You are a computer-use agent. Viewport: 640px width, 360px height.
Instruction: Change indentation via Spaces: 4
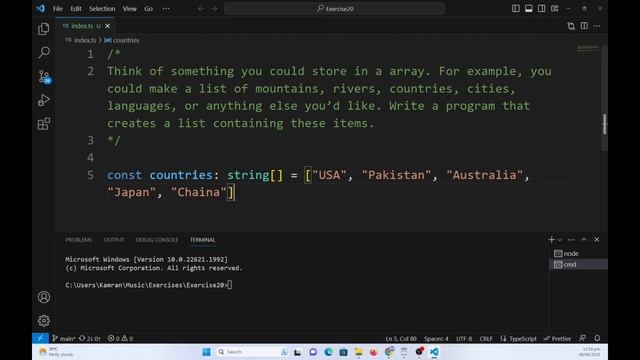coord(436,338)
